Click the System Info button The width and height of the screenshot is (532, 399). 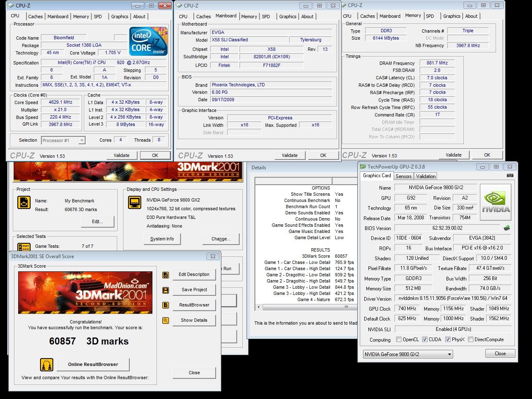click(162, 239)
